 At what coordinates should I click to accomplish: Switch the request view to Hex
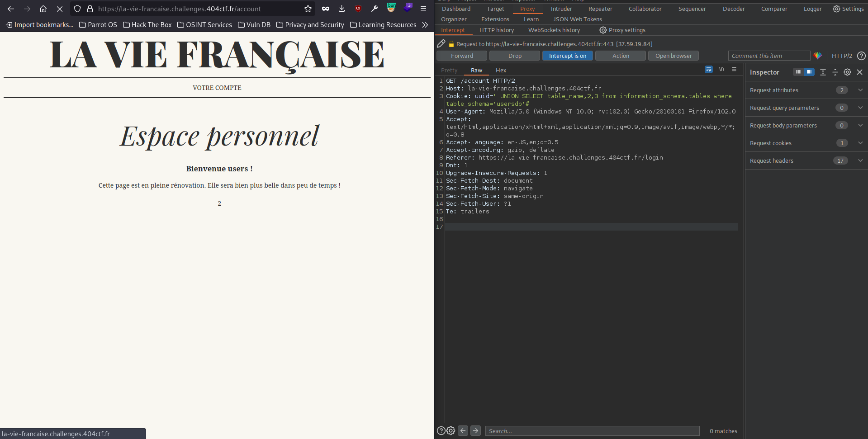point(500,70)
